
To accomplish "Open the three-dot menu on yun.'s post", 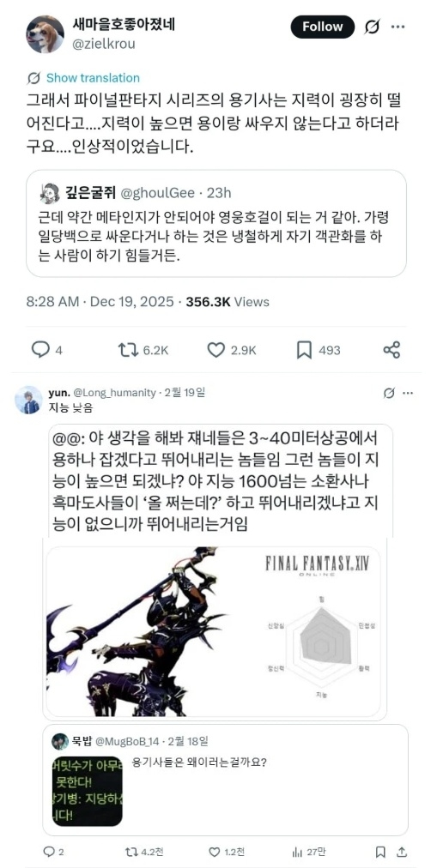I will [x=408, y=393].
